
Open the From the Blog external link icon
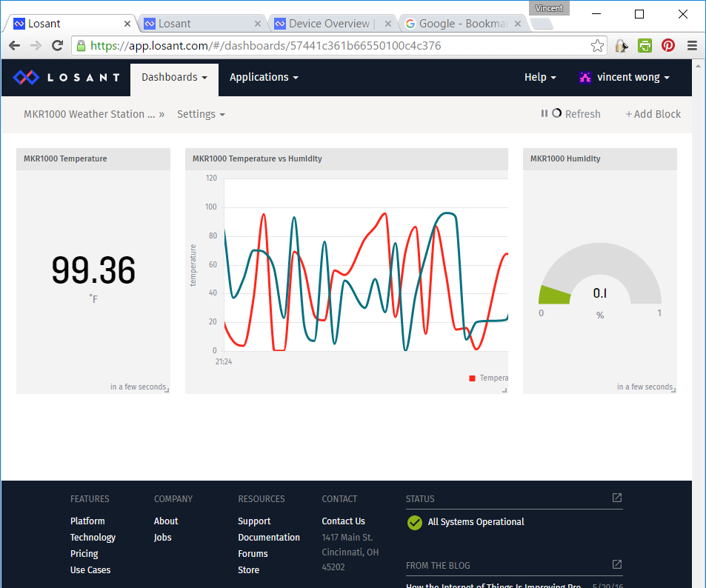(x=617, y=564)
